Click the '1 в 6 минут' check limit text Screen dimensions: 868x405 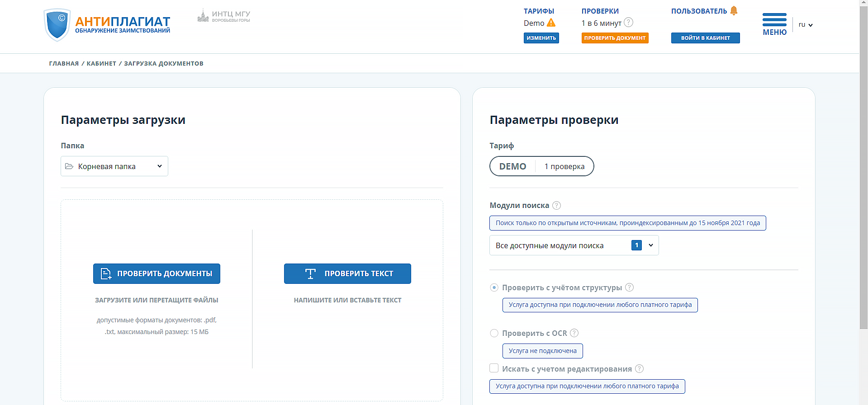(x=601, y=23)
